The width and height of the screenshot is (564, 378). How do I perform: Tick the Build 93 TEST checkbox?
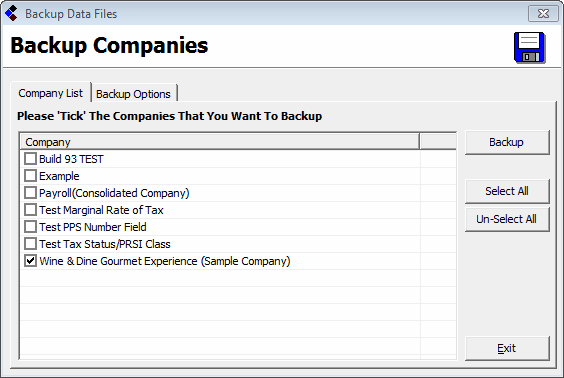[30, 159]
